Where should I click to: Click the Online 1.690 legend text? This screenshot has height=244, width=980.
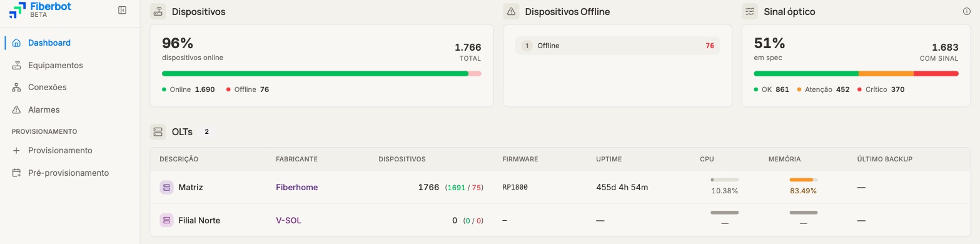(192, 89)
